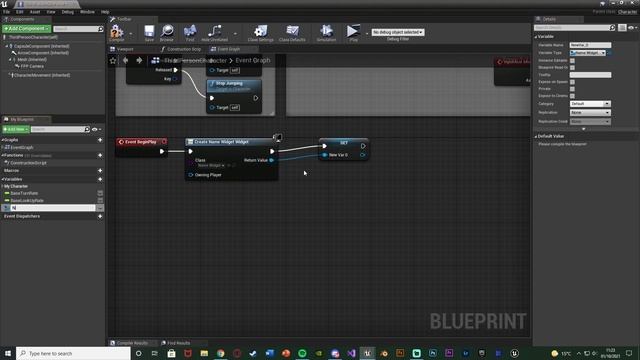This screenshot has width=640, height=360.
Task: Open Class Settings from the toolbar
Action: click(x=260, y=33)
